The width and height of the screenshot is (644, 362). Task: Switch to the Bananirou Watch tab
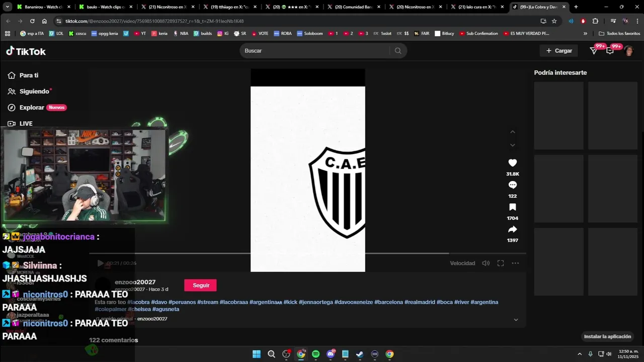tap(43, 7)
